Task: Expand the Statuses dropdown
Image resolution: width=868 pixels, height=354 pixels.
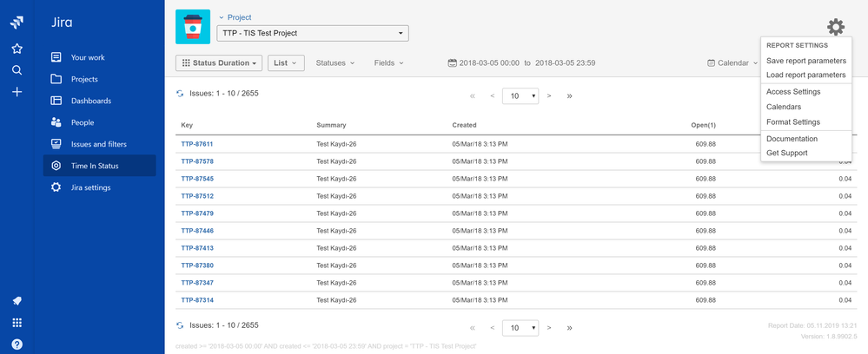Action: pyautogui.click(x=335, y=63)
